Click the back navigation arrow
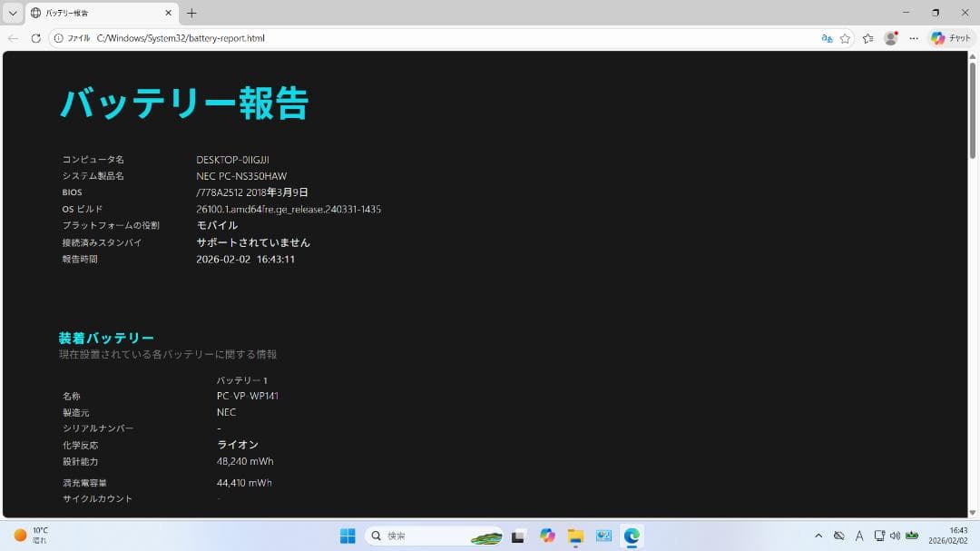Screen dimensions: 980x551 12,38
